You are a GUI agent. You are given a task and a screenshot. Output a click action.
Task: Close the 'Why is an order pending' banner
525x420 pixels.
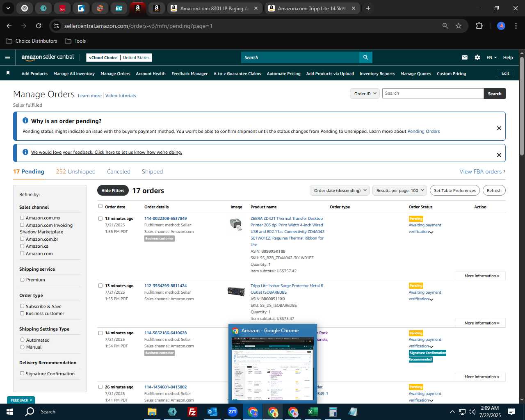499,128
